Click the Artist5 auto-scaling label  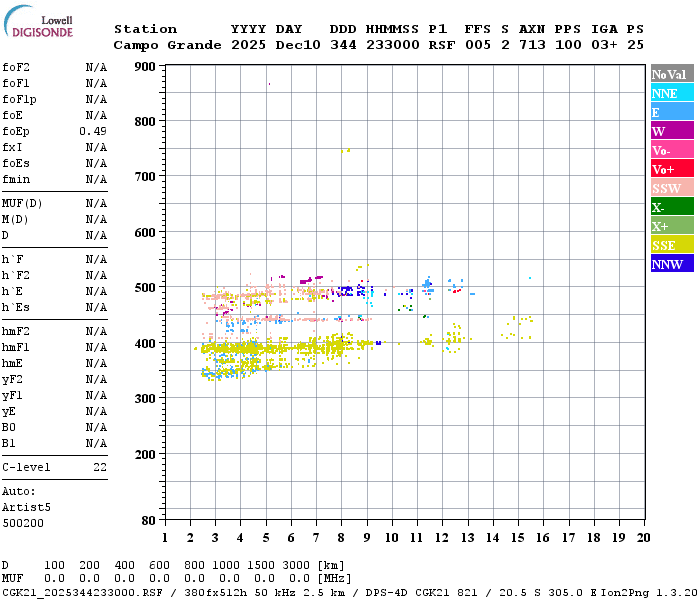pos(26,508)
